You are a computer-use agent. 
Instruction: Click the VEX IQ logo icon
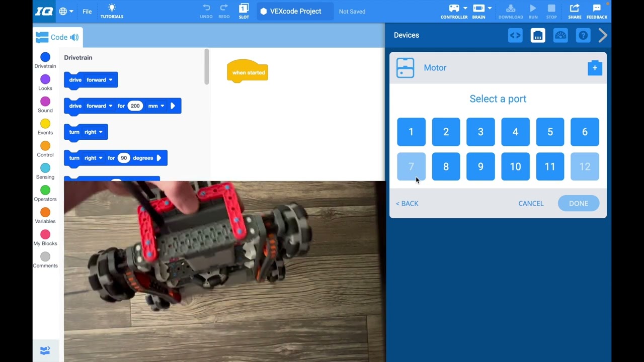(44, 11)
